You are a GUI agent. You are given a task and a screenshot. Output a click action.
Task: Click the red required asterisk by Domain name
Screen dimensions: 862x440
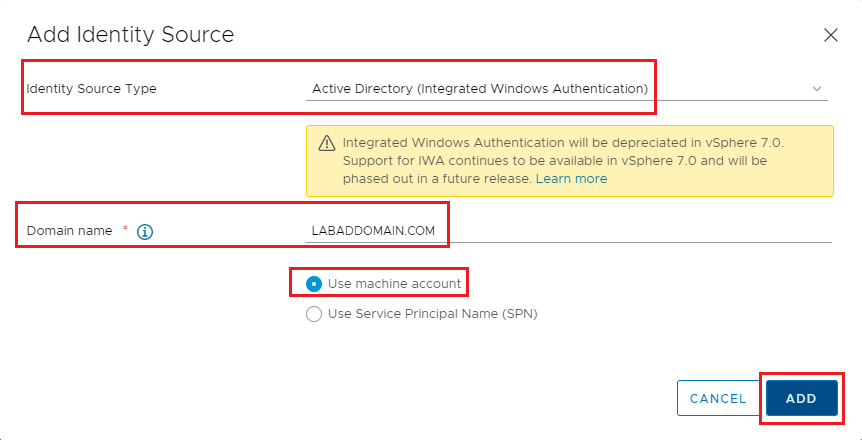[x=125, y=230]
